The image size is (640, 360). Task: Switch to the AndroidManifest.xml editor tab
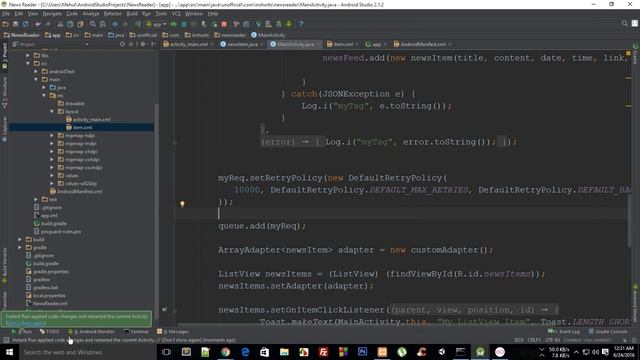422,44
